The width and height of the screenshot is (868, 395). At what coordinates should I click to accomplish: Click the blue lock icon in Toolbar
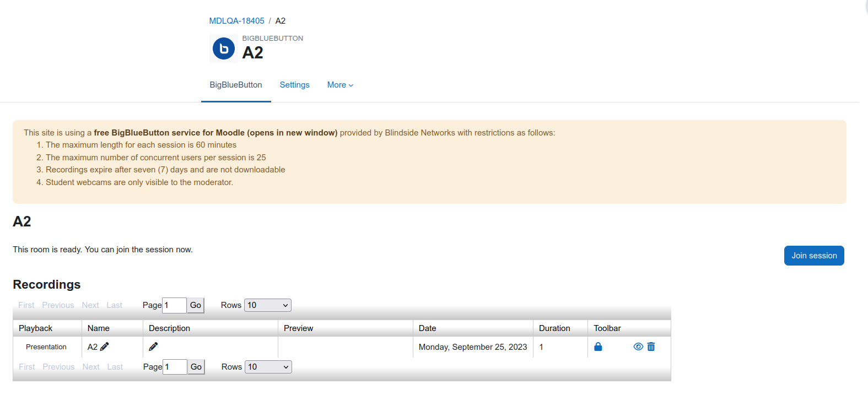[598, 347]
